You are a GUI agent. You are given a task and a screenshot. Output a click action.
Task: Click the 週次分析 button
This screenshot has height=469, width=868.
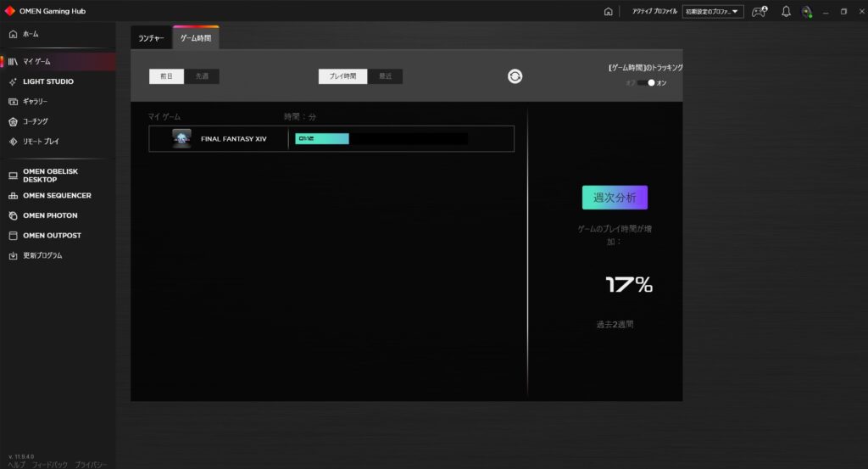(x=615, y=198)
